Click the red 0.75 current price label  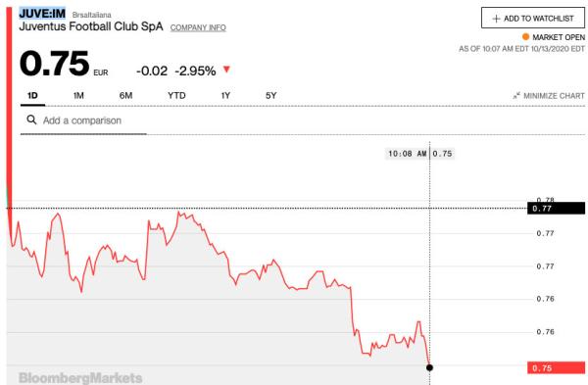[x=556, y=367]
